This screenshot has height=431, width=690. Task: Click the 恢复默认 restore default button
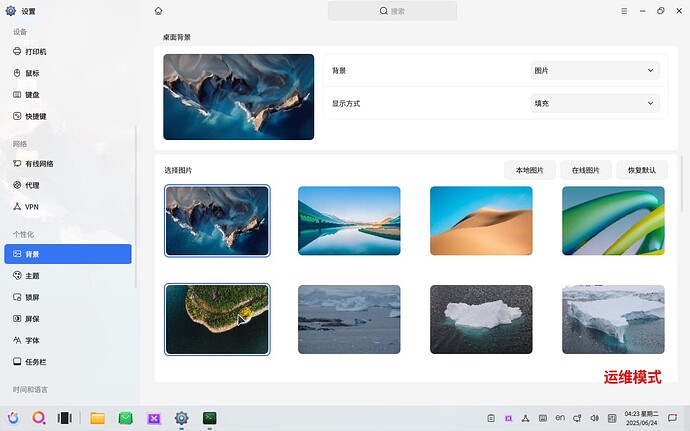point(642,170)
